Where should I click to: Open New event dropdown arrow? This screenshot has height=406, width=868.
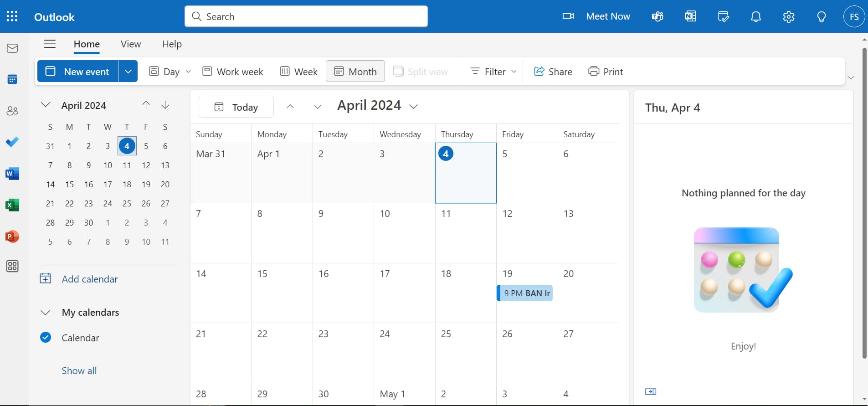point(128,71)
